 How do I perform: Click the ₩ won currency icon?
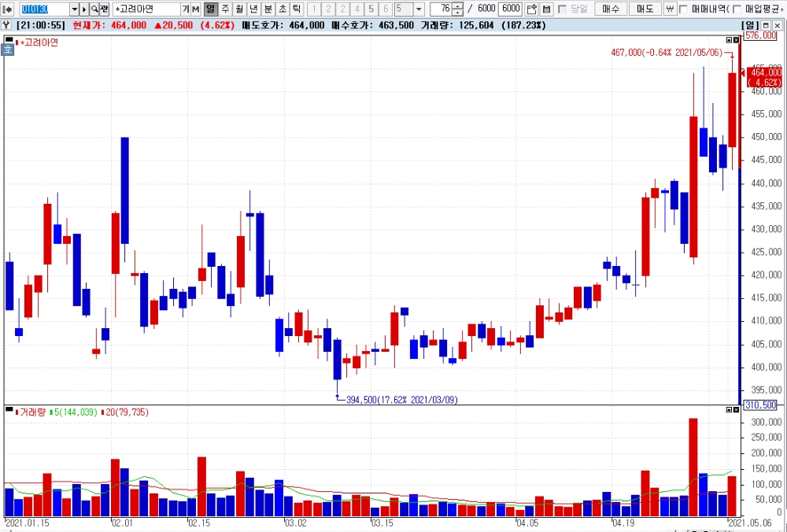670,9
